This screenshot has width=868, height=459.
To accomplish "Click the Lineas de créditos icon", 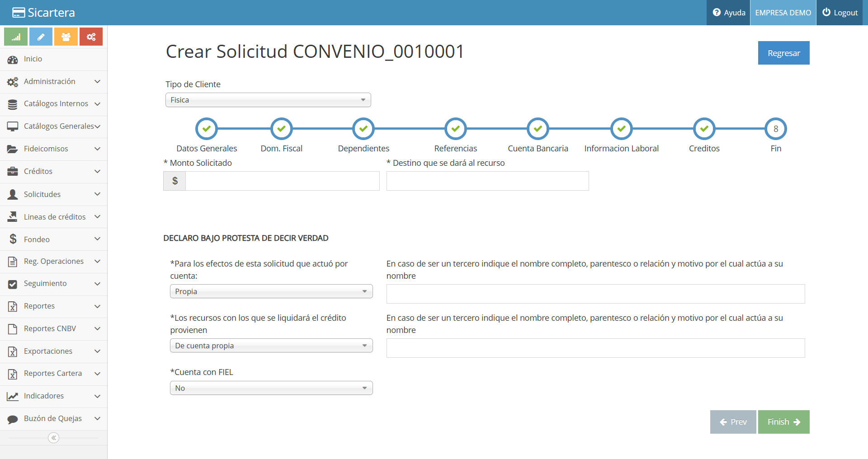I will pyautogui.click(x=13, y=217).
